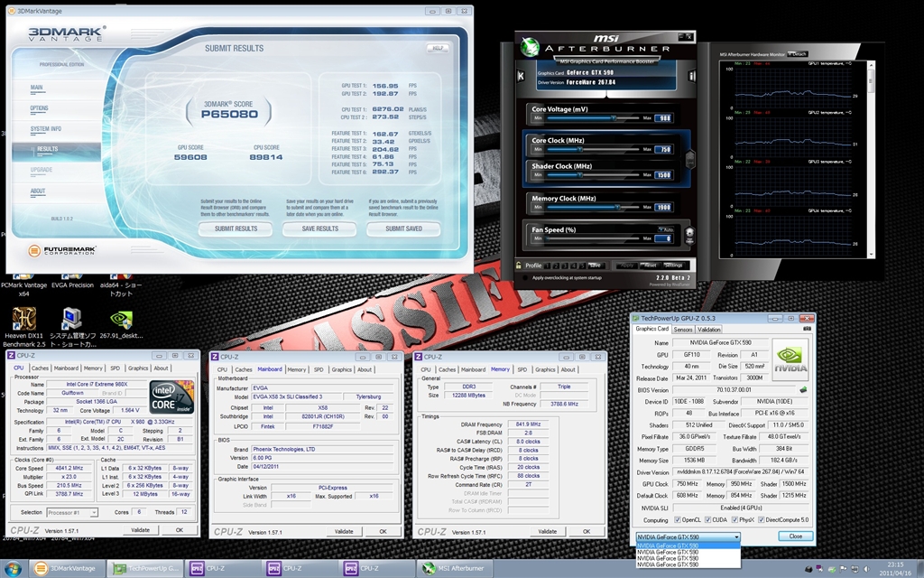Click the Core Clock value field showing 750
Image resolution: width=924 pixels, height=578 pixels.
pos(663,149)
